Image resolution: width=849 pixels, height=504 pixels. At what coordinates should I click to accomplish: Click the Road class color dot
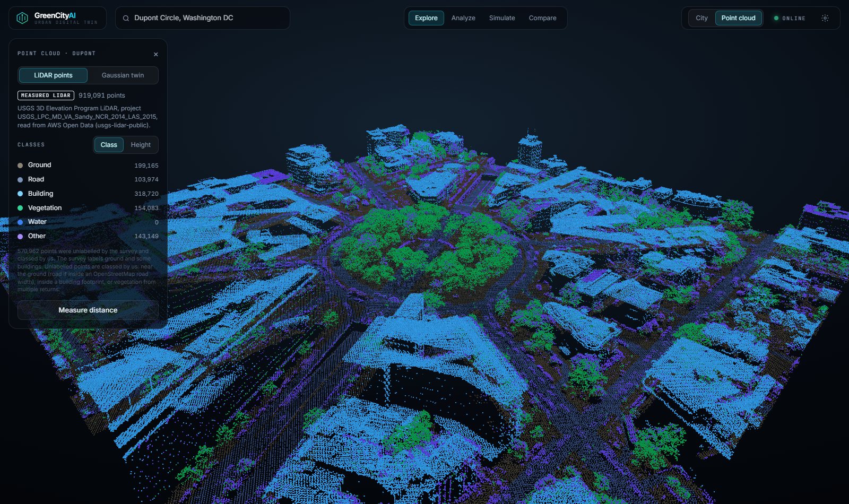20,180
